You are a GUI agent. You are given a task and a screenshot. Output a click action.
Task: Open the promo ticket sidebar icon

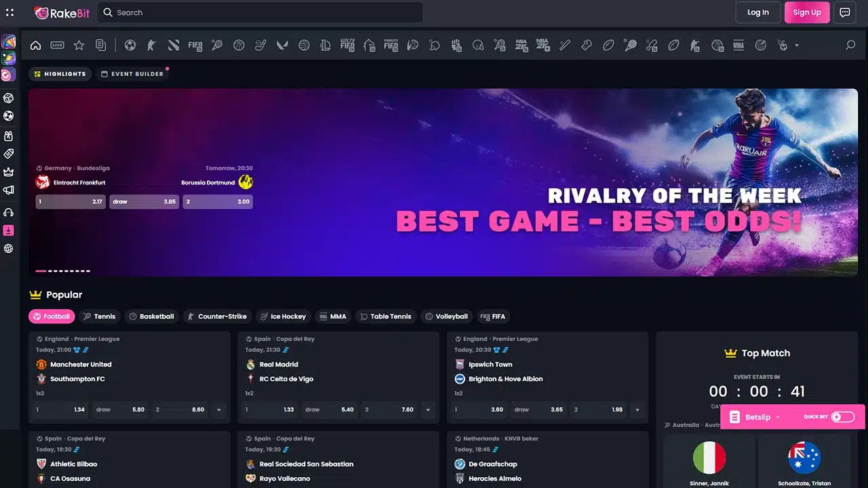[8, 154]
